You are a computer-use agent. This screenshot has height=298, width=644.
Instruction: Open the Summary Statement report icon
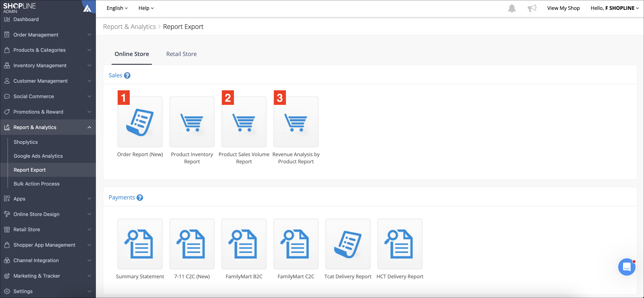tap(140, 244)
